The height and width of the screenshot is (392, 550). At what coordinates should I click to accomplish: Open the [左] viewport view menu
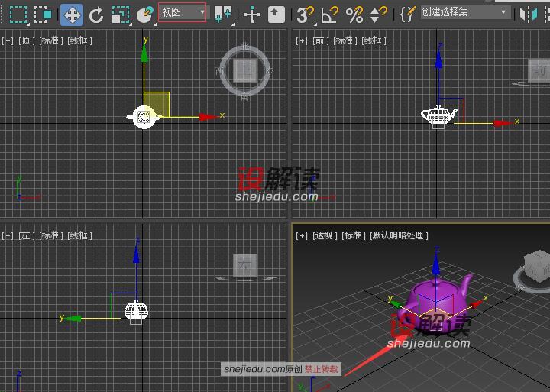(26, 235)
